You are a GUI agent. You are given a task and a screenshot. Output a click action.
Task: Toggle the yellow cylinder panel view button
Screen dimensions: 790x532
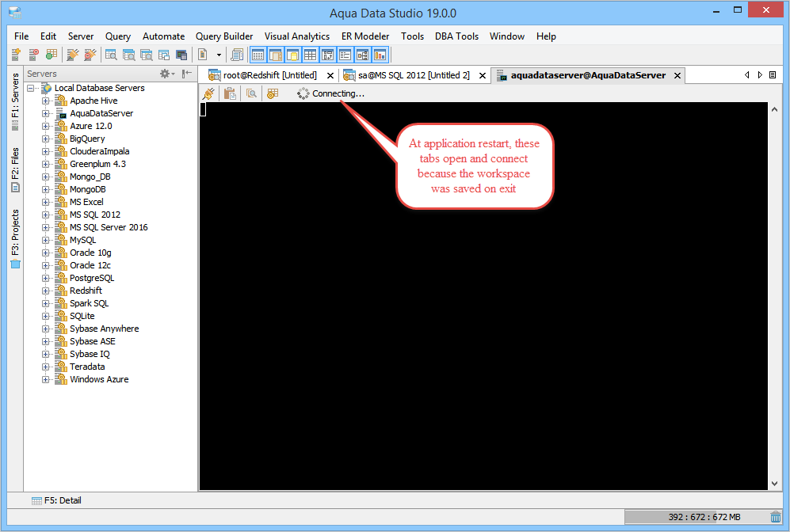tap(292, 55)
